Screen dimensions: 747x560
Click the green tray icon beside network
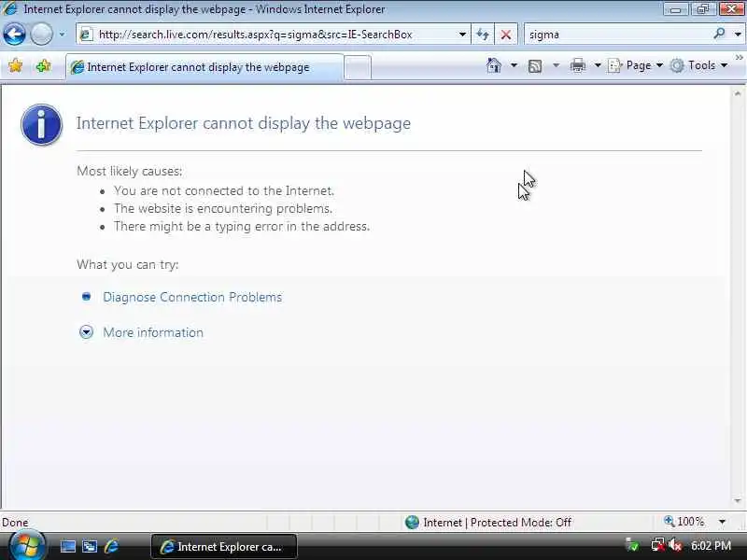coord(633,545)
